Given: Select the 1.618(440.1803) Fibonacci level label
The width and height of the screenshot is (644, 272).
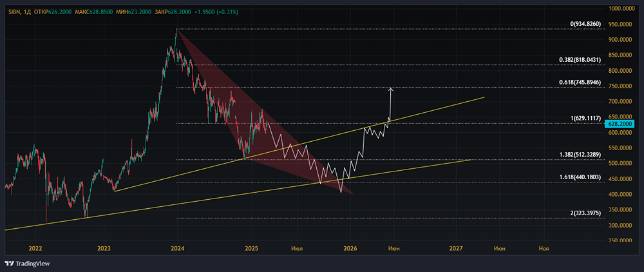Looking at the screenshot, I should 580,177.
